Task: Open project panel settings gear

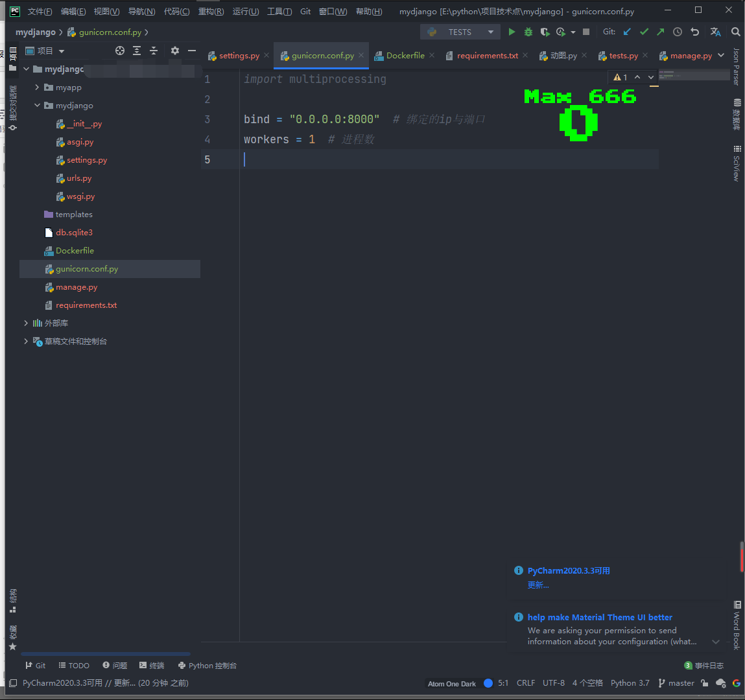Action: tap(175, 51)
